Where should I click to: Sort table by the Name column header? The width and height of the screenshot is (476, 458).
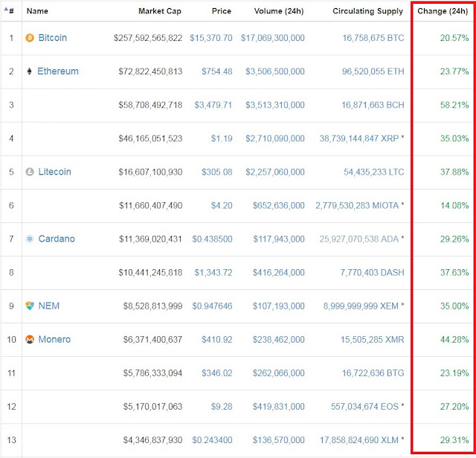click(x=37, y=11)
